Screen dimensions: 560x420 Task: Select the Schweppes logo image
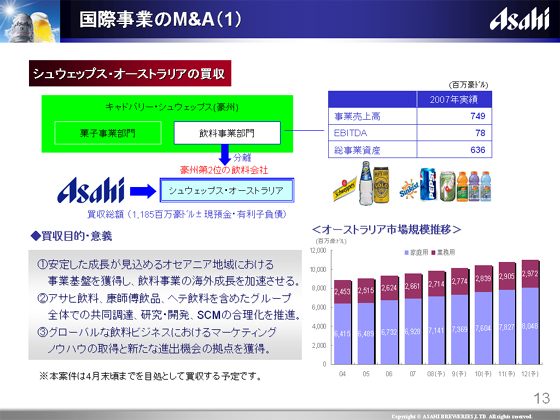(345, 189)
